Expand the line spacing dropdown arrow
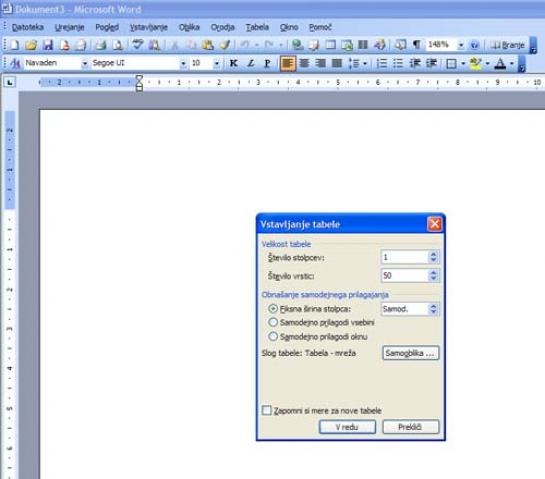545x479 pixels. [x=365, y=64]
